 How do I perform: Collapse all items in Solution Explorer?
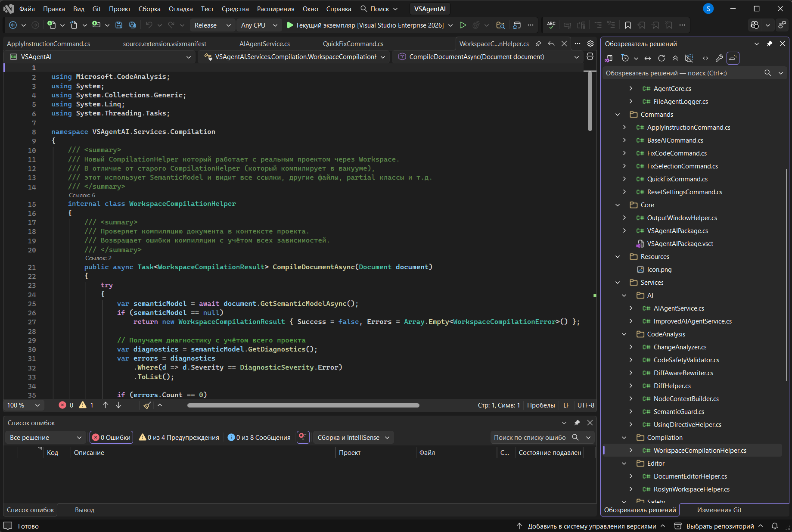click(x=675, y=58)
